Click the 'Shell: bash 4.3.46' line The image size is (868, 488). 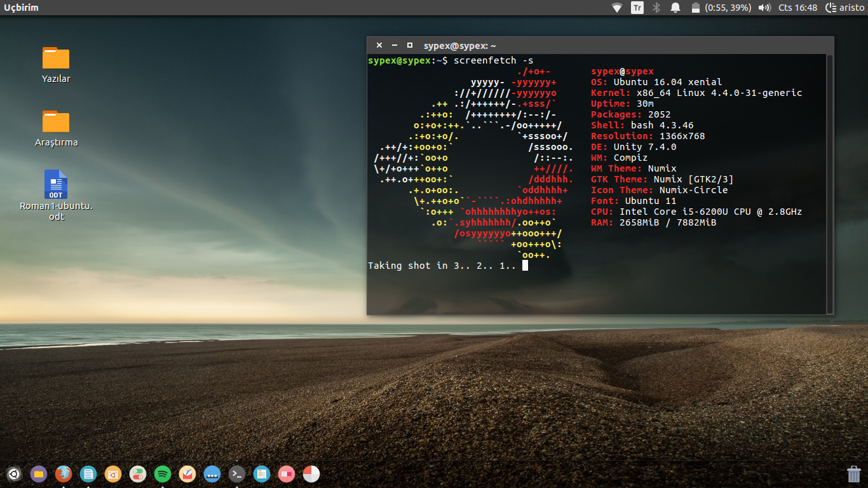coord(642,125)
